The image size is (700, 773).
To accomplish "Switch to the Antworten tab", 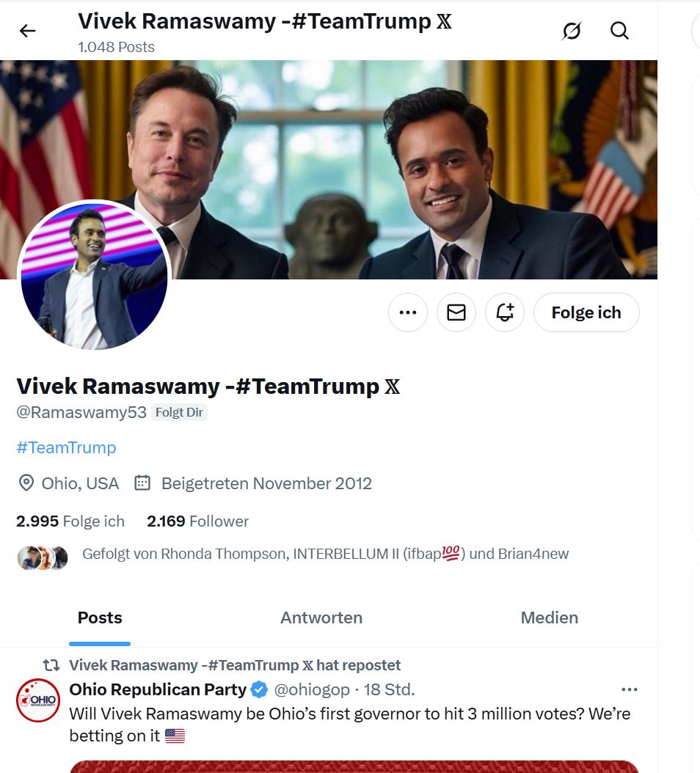I will 321,618.
